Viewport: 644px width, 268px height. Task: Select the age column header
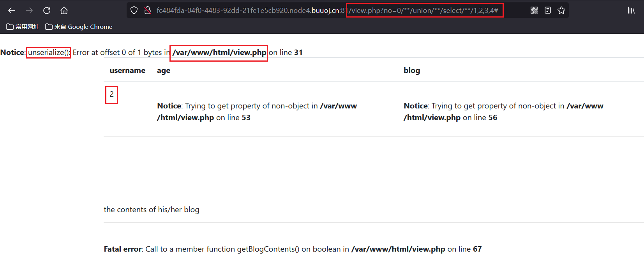(164, 71)
